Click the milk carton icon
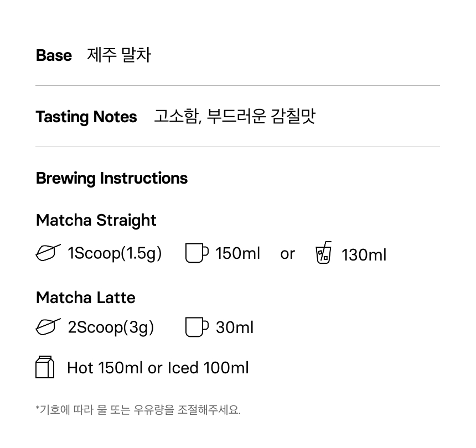Screen dimensions: 476x448 (x=45, y=367)
